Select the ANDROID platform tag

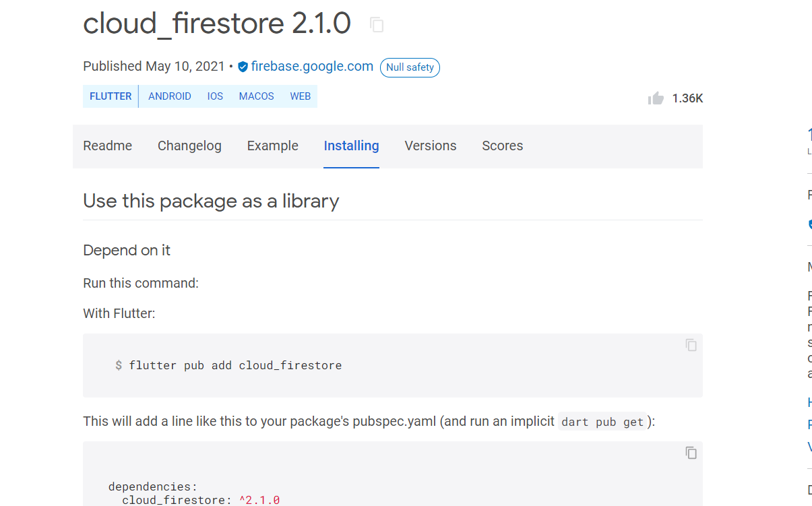(170, 96)
